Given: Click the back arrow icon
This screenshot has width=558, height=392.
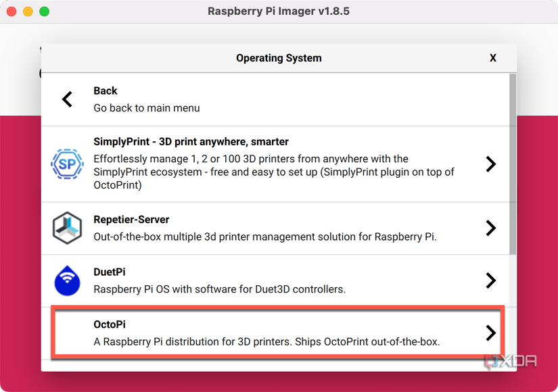Looking at the screenshot, I should [x=67, y=99].
